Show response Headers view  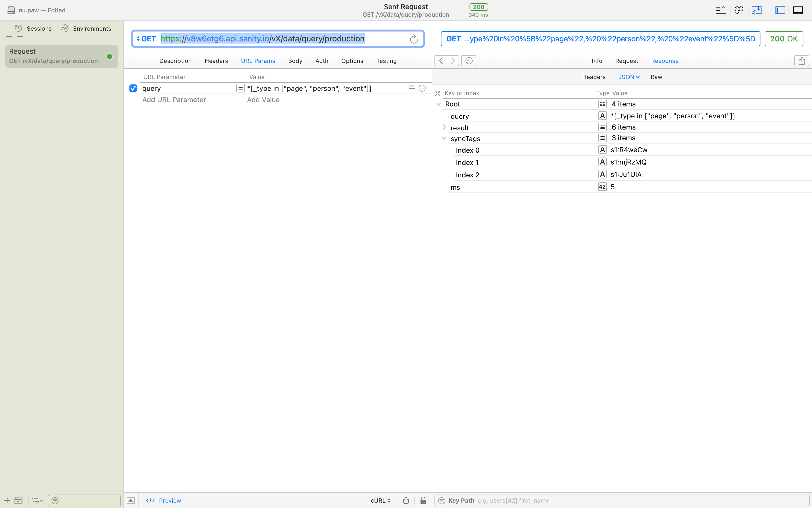click(x=594, y=77)
